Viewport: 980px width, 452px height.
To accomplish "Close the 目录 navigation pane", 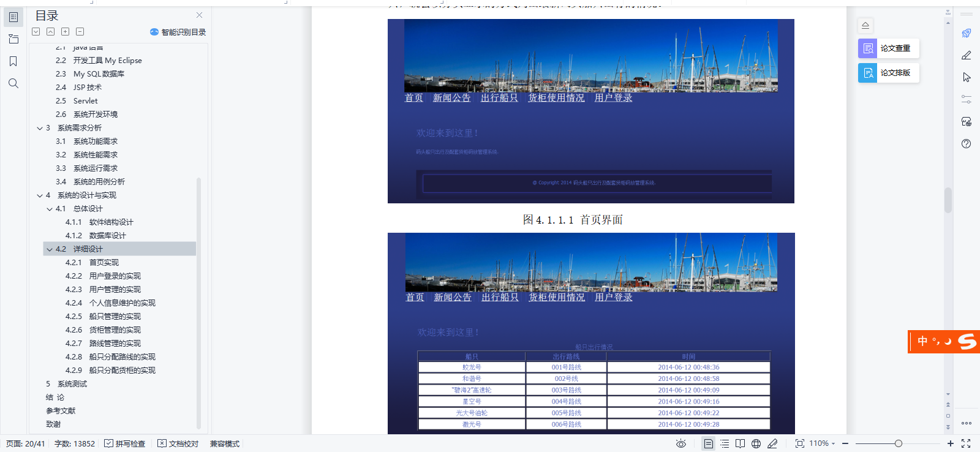I will point(199,15).
